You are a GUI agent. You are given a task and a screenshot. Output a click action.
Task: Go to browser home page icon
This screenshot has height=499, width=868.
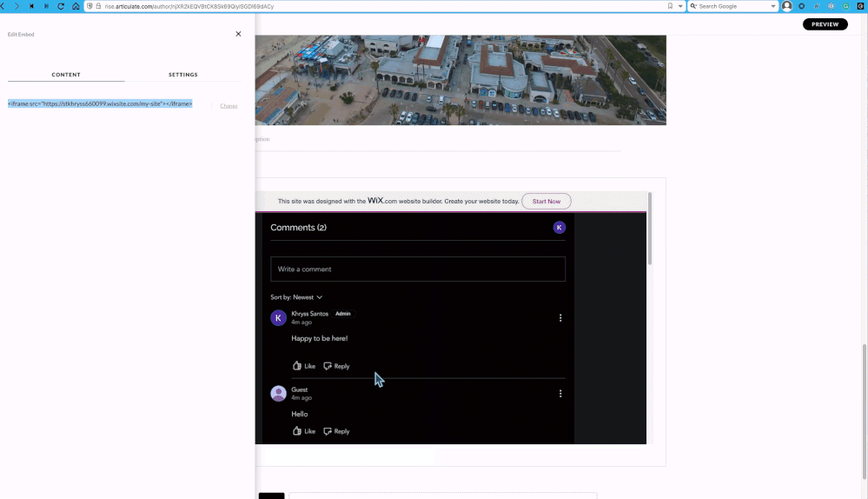coord(76,6)
